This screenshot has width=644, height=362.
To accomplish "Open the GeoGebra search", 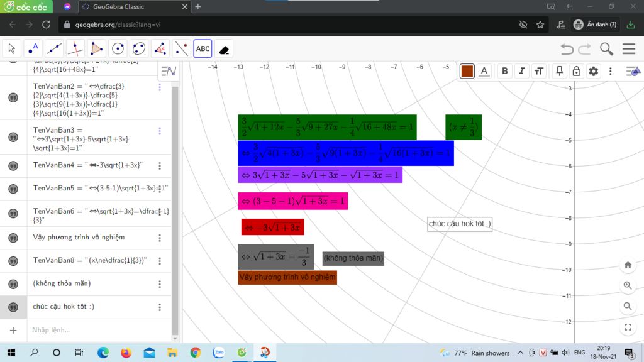I will [x=607, y=49].
